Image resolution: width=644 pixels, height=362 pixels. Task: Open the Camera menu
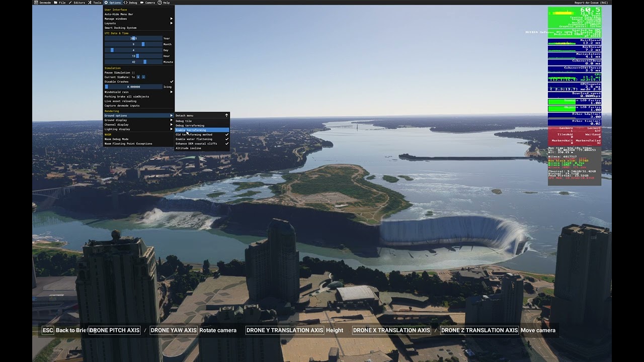(x=147, y=3)
